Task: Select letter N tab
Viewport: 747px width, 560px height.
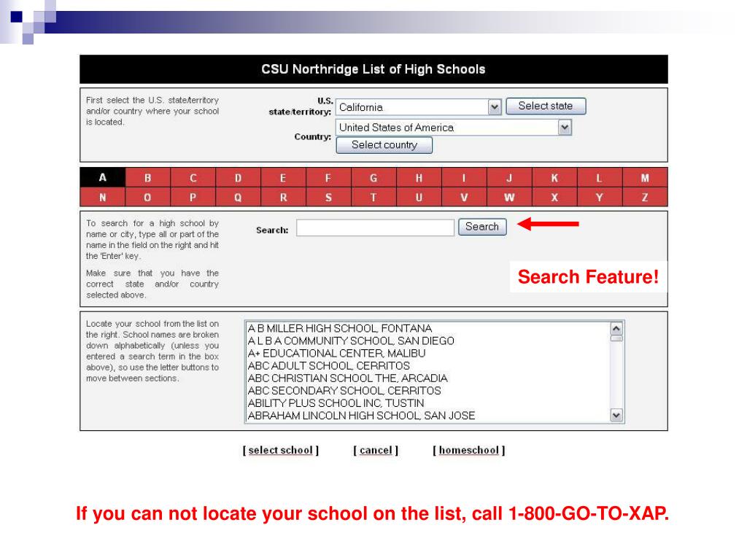Action: (102, 197)
